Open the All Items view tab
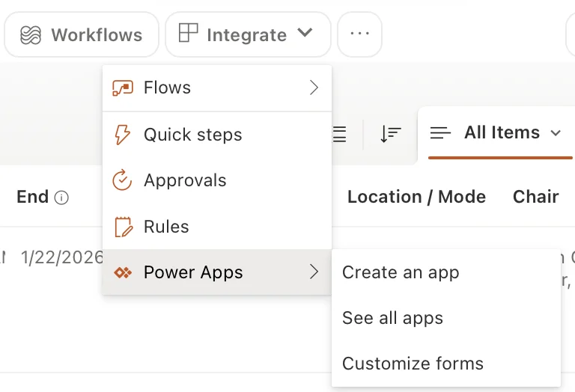Screen dimensions: 575x392 (x=496, y=132)
